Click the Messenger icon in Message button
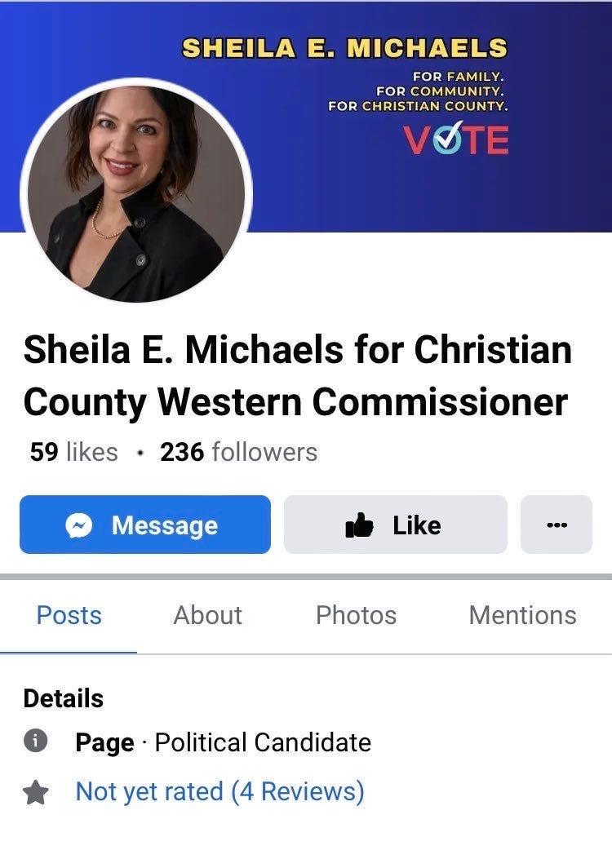Viewport: 612px width, 868px height. [x=78, y=525]
